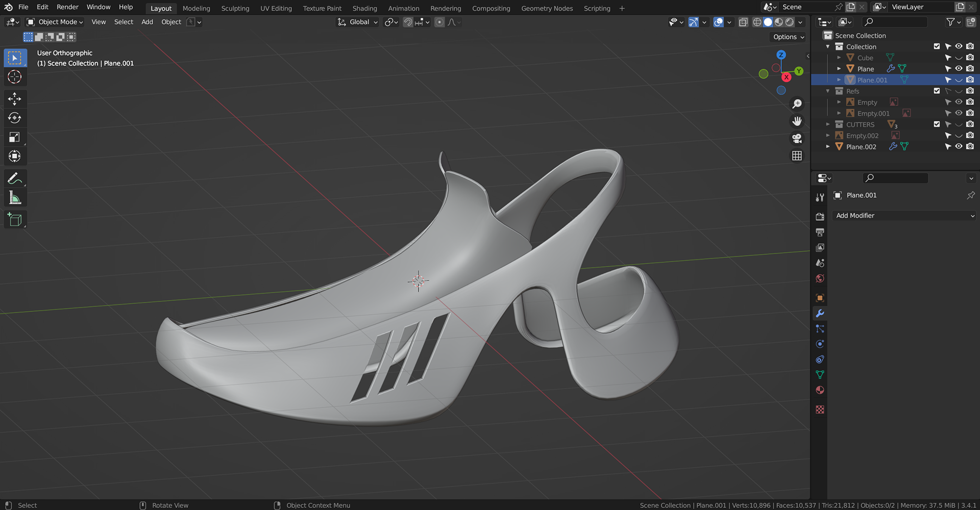Open the Global transform orientation dropdown
This screenshot has width=980, height=510.
click(x=358, y=22)
